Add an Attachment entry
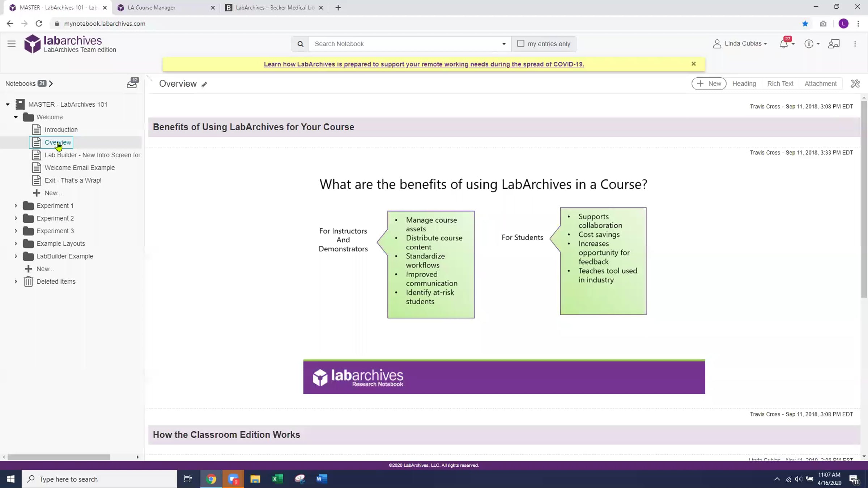Image resolution: width=868 pixels, height=488 pixels. [820, 84]
